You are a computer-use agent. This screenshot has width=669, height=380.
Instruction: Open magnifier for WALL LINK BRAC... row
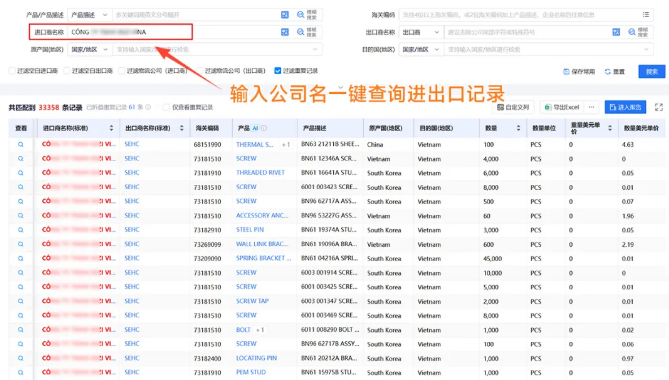(20, 244)
